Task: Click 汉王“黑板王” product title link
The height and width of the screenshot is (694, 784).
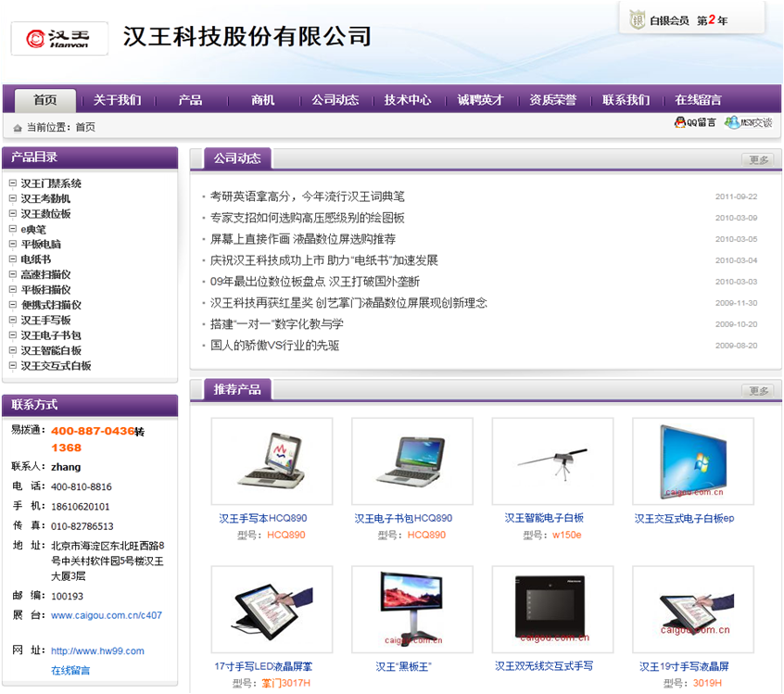Action: pyautogui.click(x=403, y=666)
